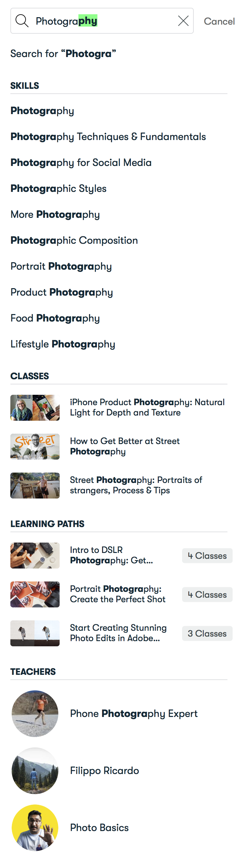The height and width of the screenshot is (868, 243).
Task: Click inside the search input field
Action: point(101,20)
